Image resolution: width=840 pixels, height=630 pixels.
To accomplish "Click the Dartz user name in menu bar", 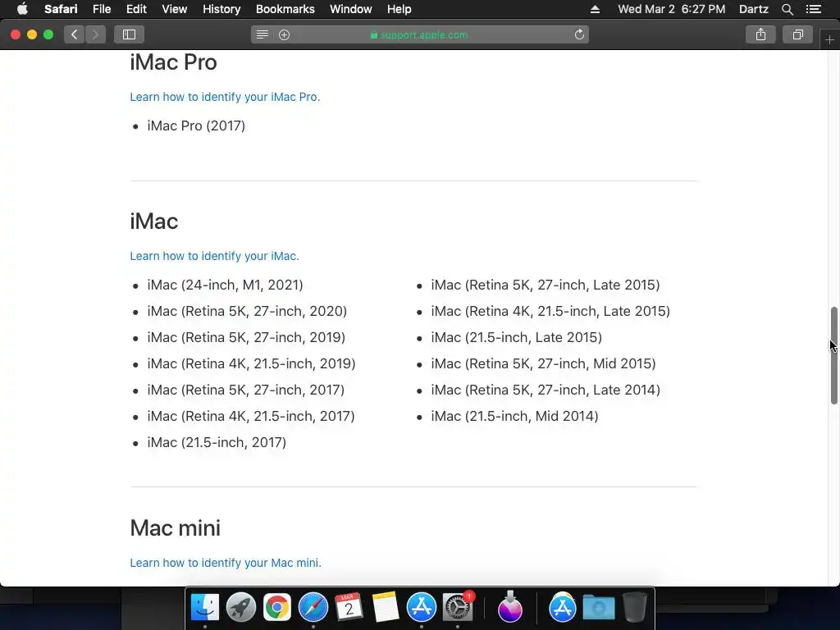I will coord(753,9).
